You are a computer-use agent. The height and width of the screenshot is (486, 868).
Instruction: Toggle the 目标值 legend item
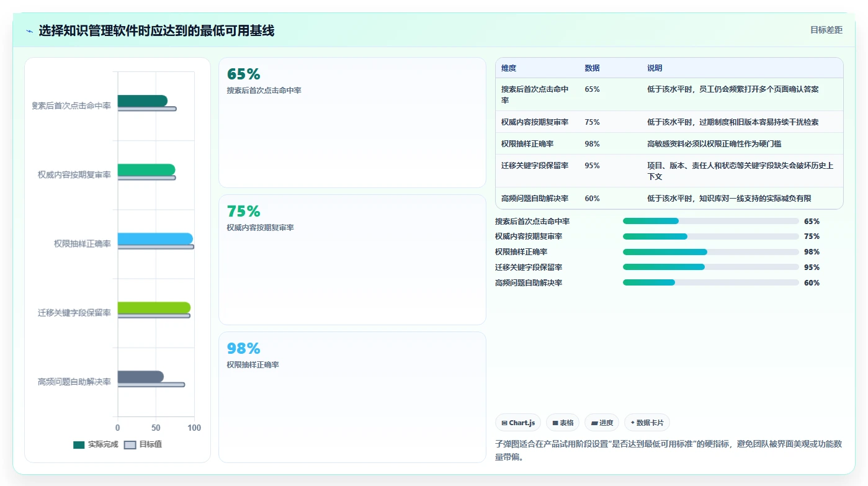143,444
